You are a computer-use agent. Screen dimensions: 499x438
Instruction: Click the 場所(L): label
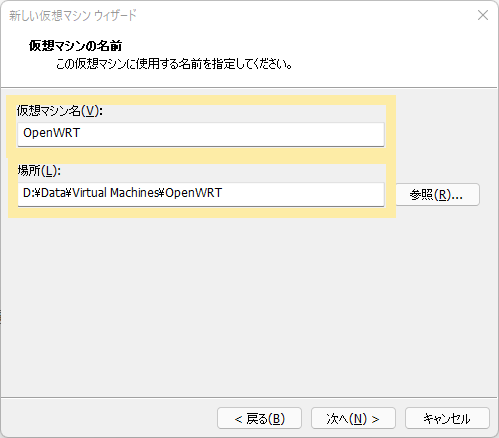(x=39, y=171)
